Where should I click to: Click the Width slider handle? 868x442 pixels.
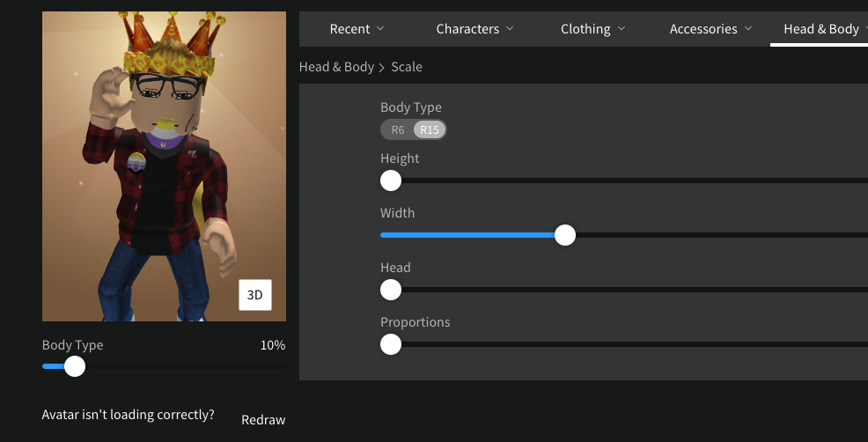click(565, 235)
